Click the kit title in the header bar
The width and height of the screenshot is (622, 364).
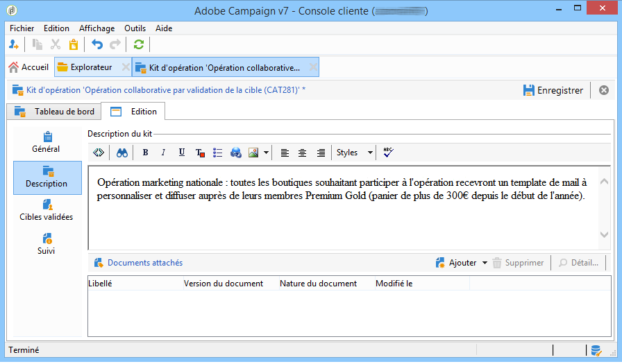[x=166, y=90]
